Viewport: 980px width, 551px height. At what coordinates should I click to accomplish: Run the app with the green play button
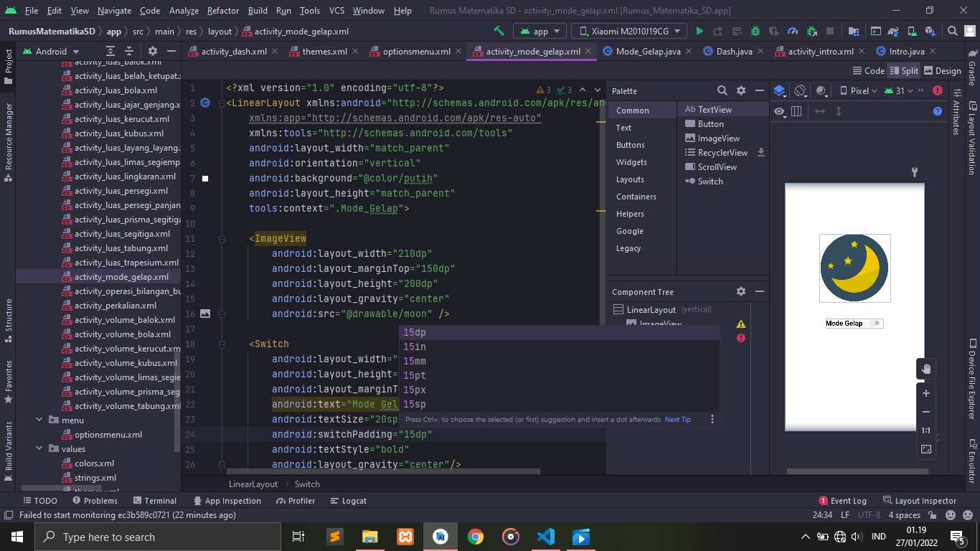(x=699, y=32)
